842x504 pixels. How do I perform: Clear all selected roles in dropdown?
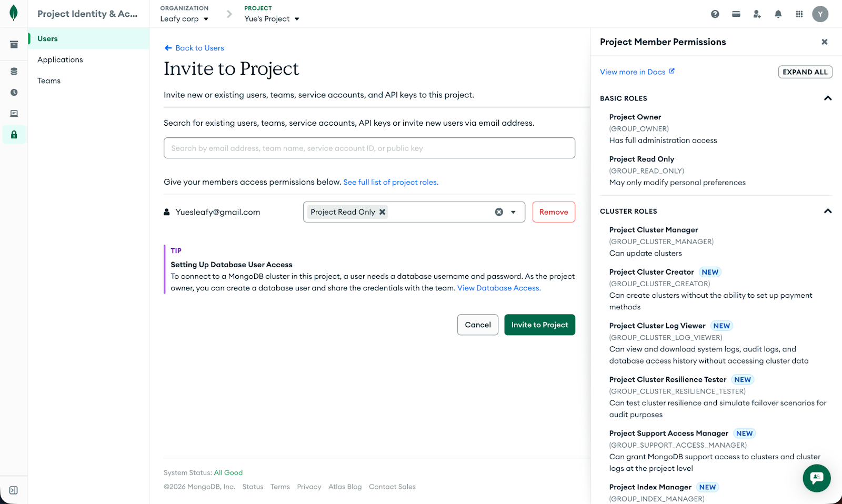tap(499, 212)
